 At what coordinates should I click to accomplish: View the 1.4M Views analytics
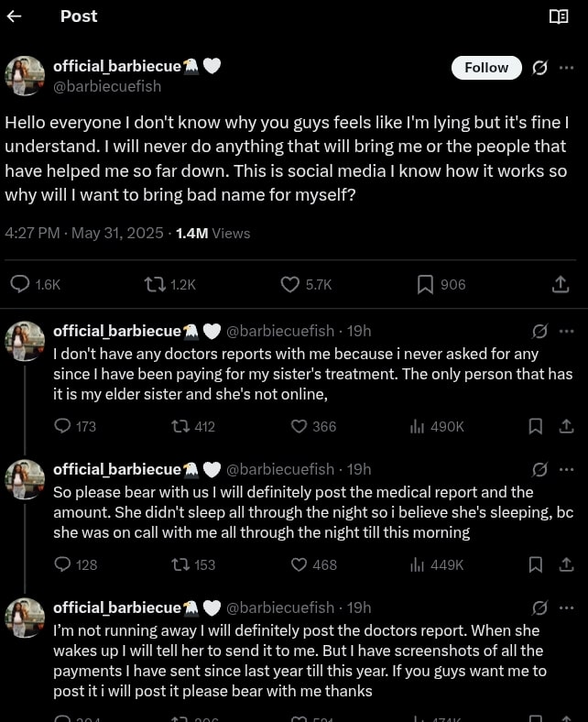pyautogui.click(x=212, y=234)
